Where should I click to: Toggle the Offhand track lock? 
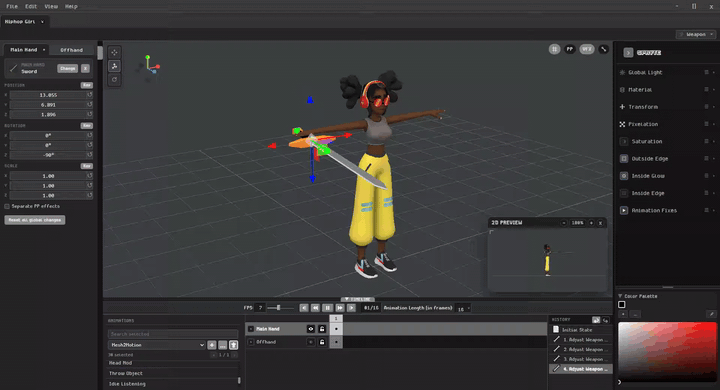[x=322, y=342]
